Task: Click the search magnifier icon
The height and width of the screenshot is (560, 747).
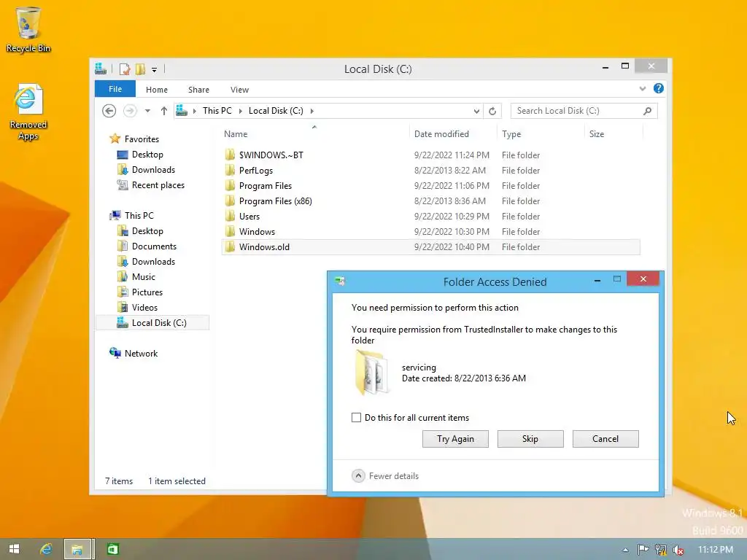Action: tap(648, 111)
